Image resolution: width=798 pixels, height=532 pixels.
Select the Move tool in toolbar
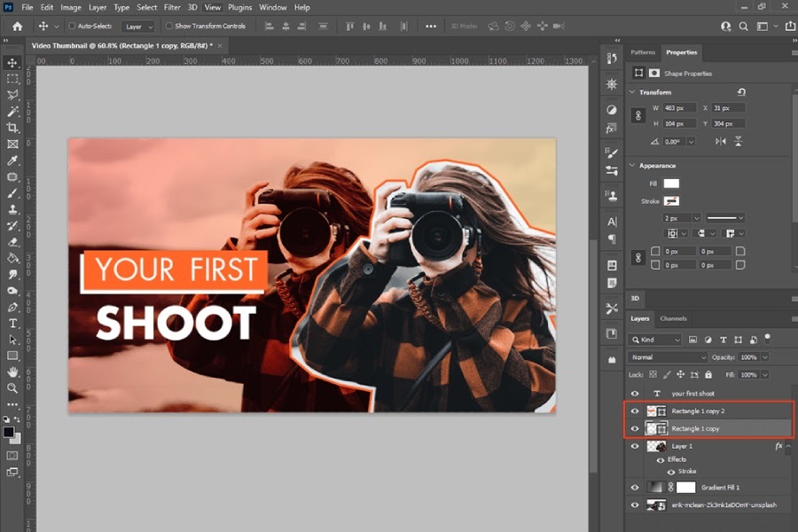coord(12,63)
